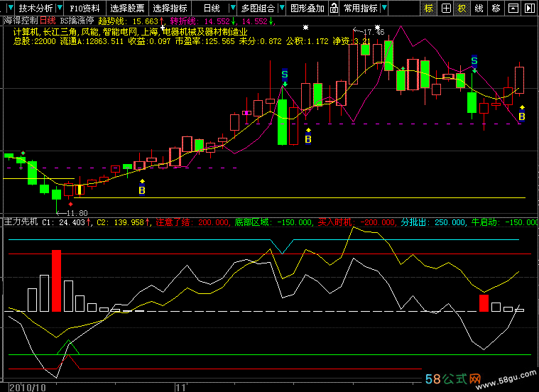Click the 2010/10 date on time axis

(28, 388)
